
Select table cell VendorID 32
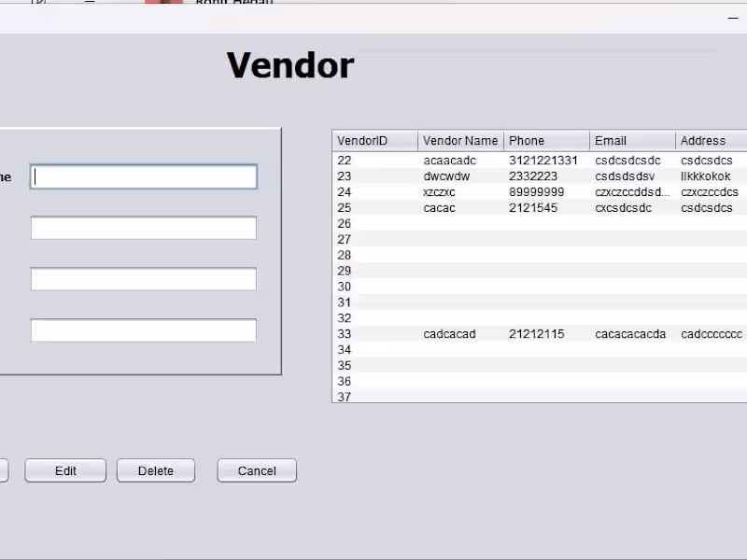[375, 317]
